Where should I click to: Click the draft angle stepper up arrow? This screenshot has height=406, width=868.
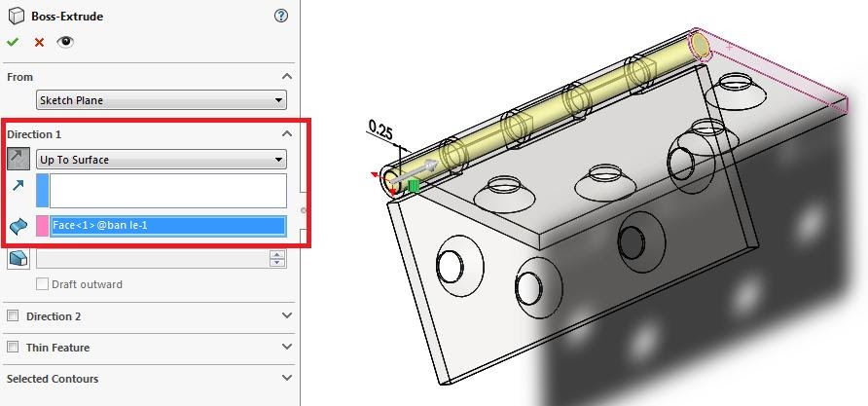[x=277, y=255]
